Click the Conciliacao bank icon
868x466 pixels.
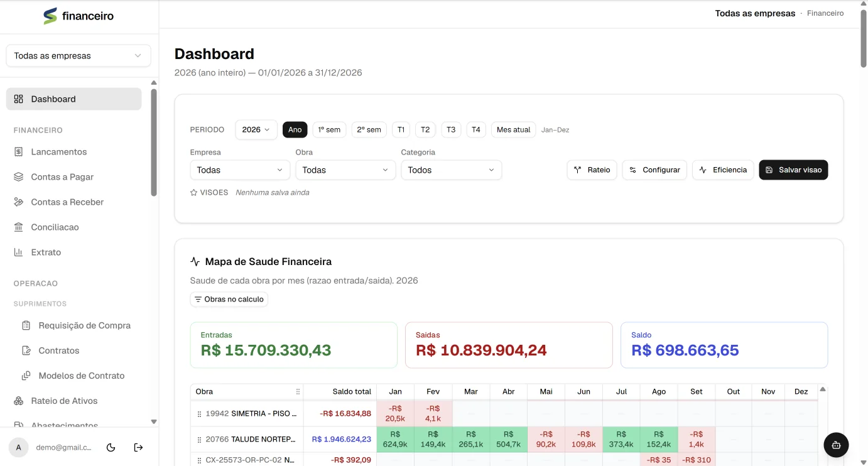coord(19,227)
